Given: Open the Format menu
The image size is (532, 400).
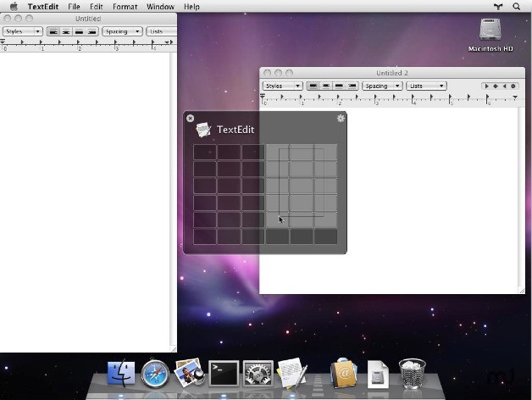Looking at the screenshot, I should point(125,6).
